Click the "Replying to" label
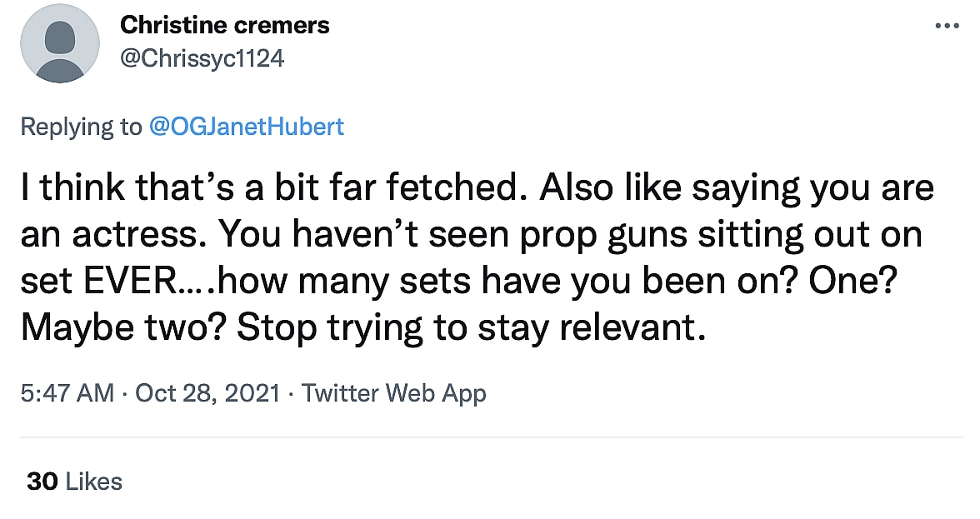980x519 pixels. pyautogui.click(x=81, y=127)
